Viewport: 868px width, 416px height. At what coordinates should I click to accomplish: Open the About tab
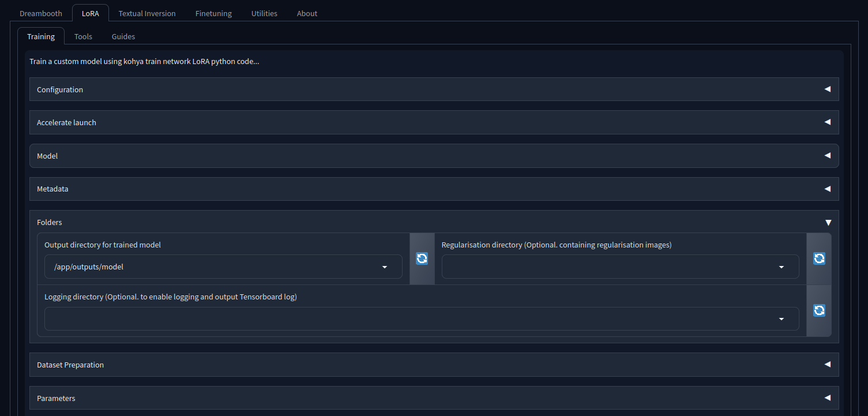(x=307, y=13)
